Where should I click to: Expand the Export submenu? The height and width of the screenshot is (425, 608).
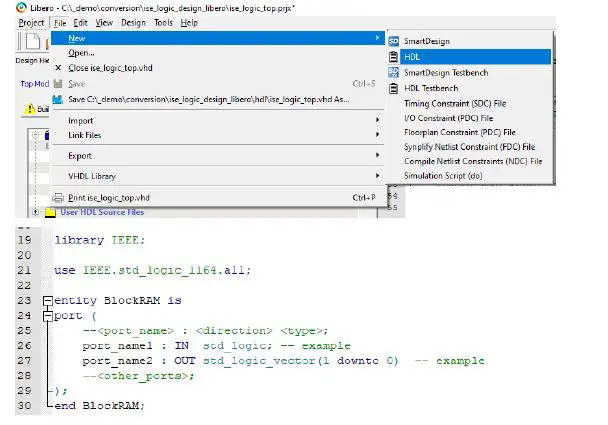218,155
